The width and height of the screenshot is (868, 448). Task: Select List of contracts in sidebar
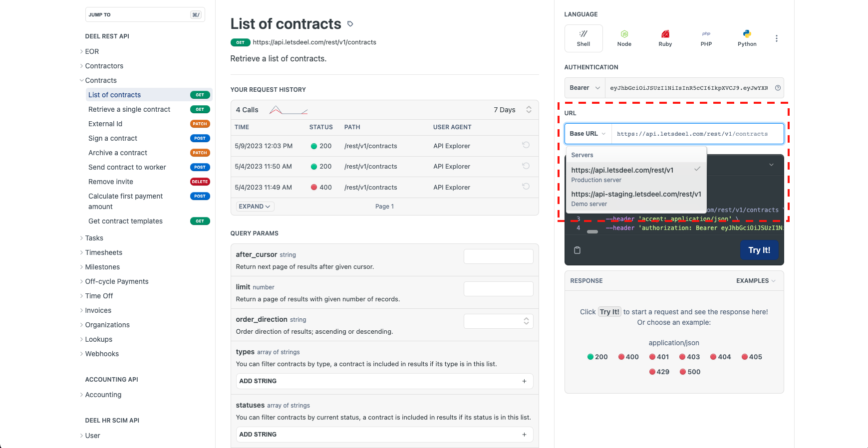pos(149,95)
